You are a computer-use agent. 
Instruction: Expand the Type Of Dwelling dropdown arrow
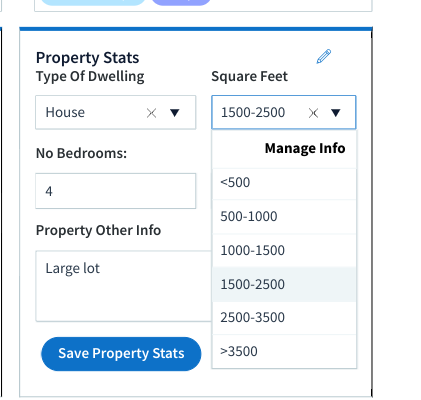[x=175, y=113]
